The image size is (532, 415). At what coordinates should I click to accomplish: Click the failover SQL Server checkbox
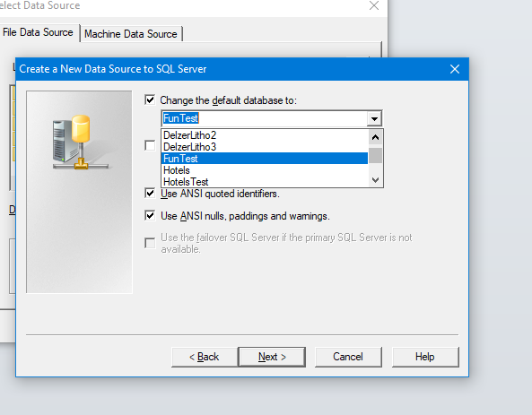(150, 243)
